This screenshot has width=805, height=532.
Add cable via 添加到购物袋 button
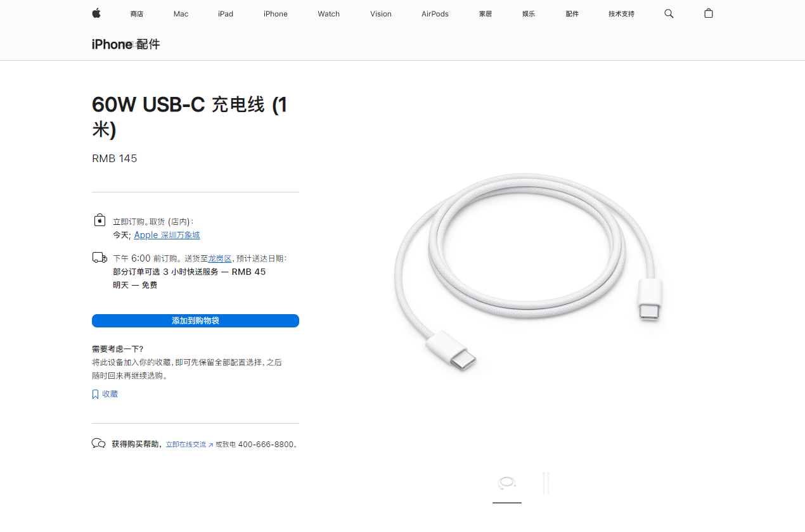(x=195, y=321)
